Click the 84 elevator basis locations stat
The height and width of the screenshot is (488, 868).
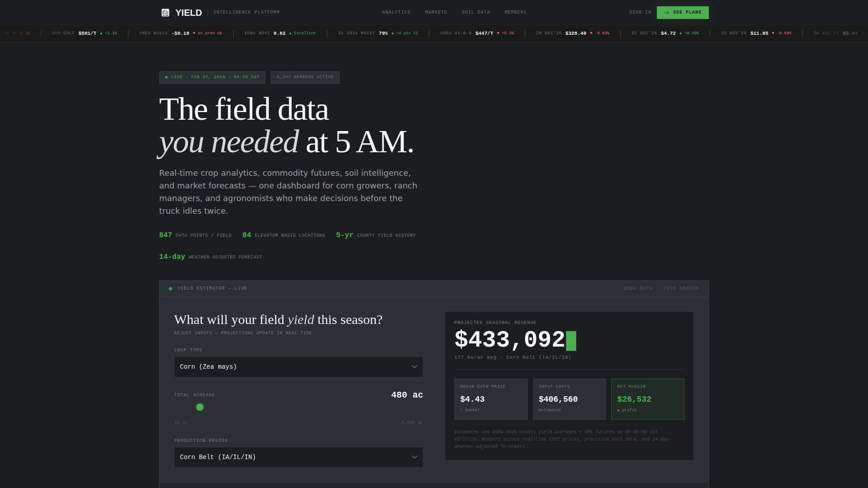point(283,235)
